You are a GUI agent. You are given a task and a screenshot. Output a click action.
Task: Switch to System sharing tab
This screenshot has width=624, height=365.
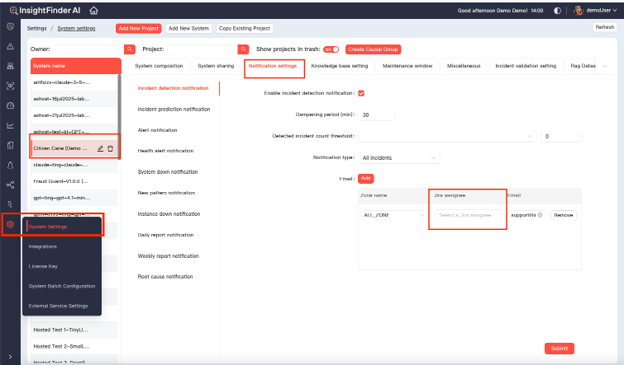click(216, 66)
